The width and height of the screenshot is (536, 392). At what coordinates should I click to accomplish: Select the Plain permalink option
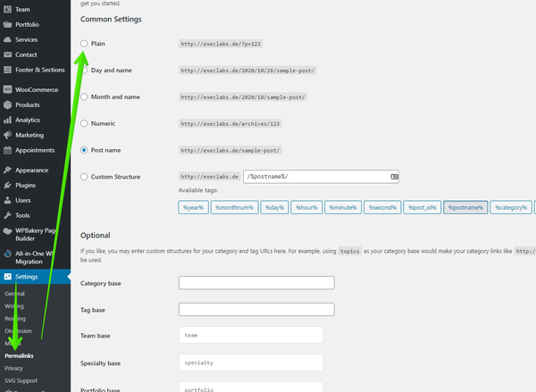[84, 44]
